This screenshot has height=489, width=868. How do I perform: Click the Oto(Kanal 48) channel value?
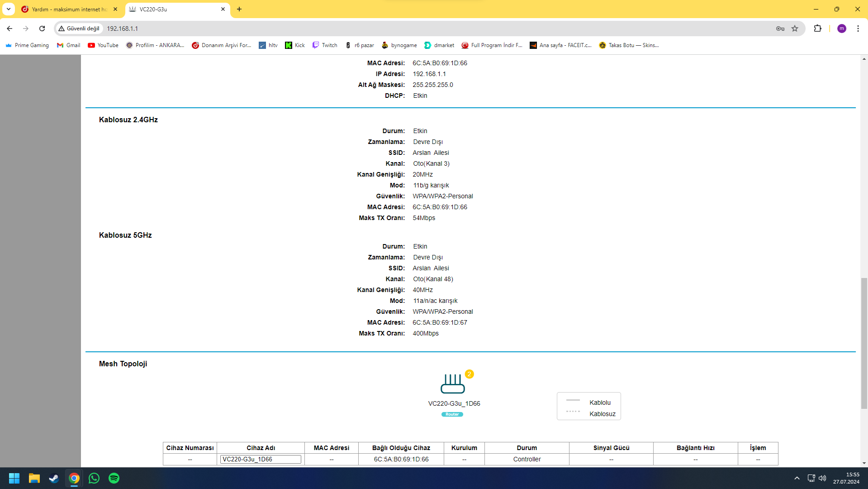(x=432, y=279)
